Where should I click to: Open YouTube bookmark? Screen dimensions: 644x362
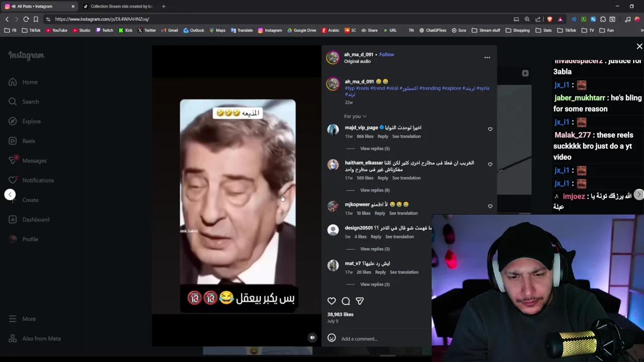[56, 30]
